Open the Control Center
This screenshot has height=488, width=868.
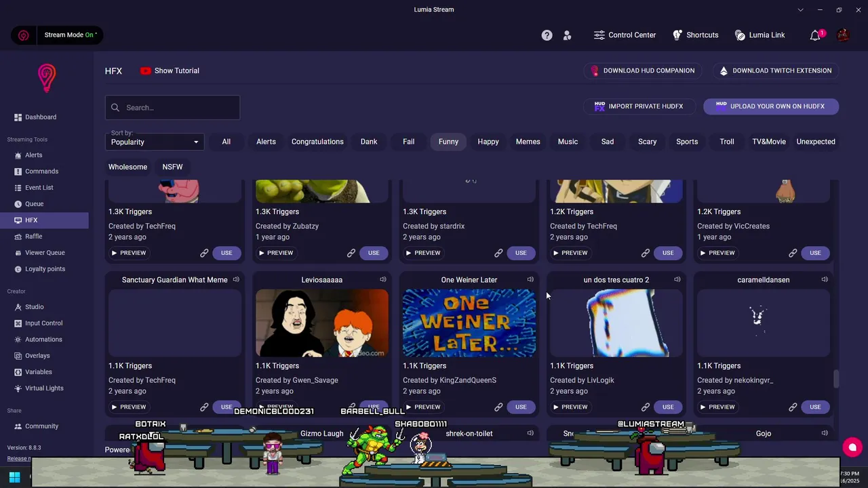pos(625,35)
